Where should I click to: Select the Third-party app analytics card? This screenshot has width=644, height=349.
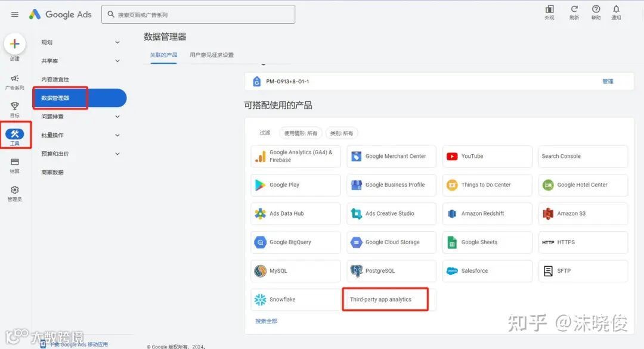click(391, 300)
